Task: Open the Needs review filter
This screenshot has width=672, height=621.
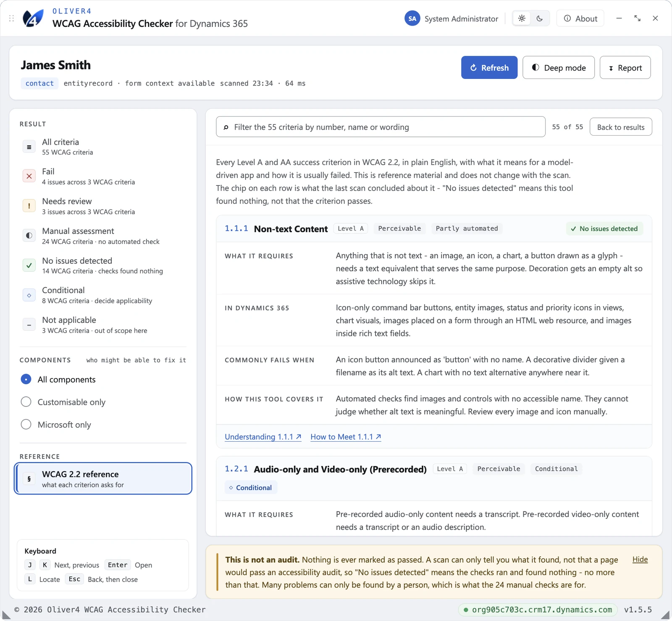Action: coord(103,206)
